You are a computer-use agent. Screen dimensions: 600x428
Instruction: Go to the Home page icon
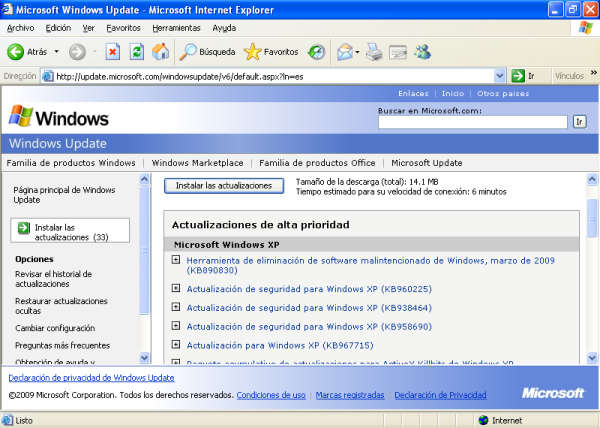(x=160, y=51)
